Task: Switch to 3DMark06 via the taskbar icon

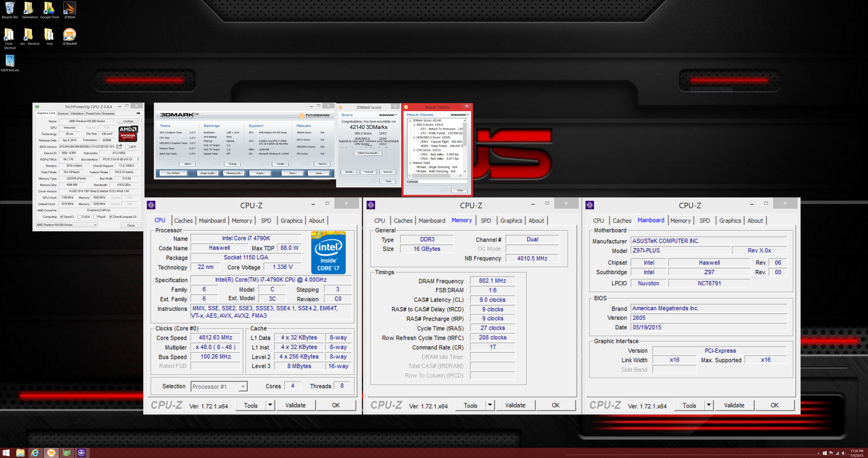Action: click(x=51, y=453)
